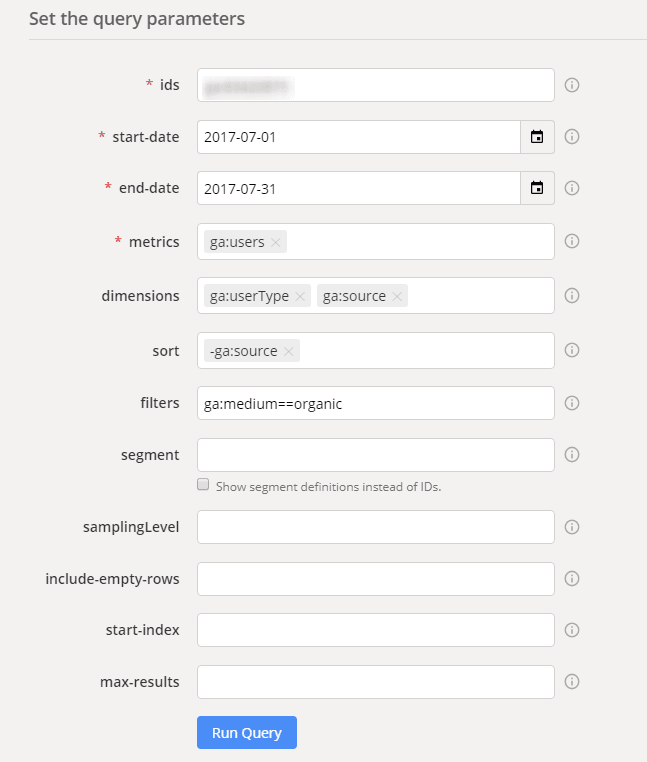Show info for the sort parameter
This screenshot has height=762, width=647.
pyautogui.click(x=572, y=350)
